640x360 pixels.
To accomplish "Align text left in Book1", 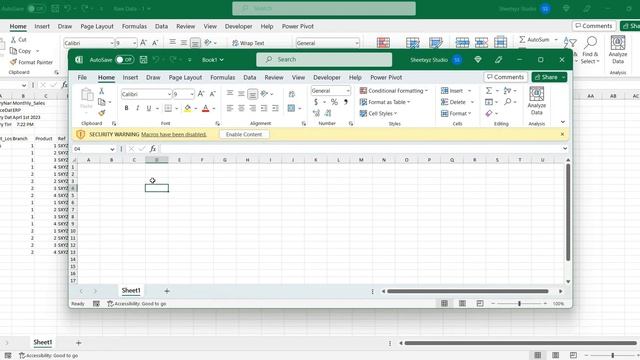I will 230,108.
